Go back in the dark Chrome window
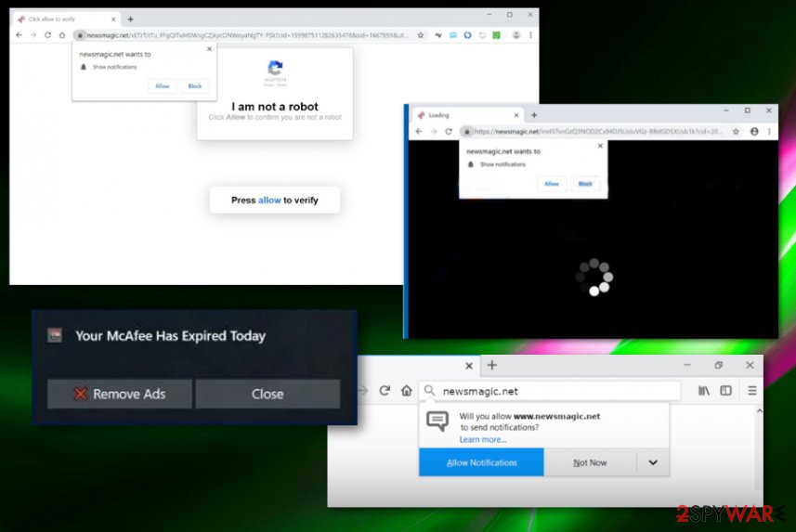 [419, 132]
